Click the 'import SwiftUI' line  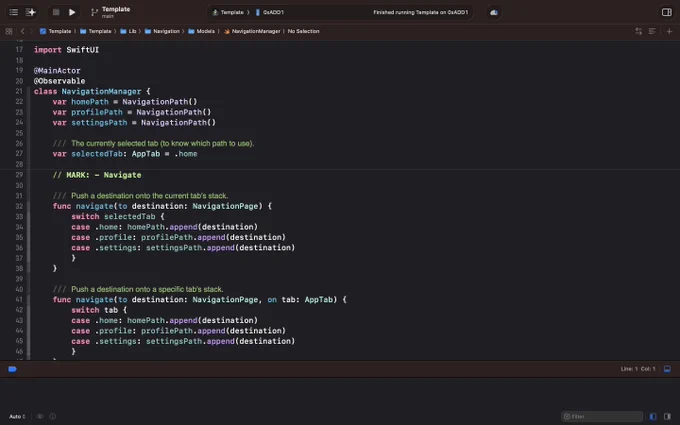(x=66, y=50)
